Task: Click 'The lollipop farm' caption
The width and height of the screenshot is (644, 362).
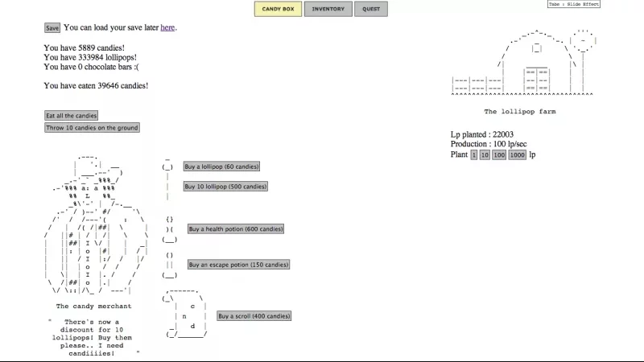Action: (x=519, y=112)
